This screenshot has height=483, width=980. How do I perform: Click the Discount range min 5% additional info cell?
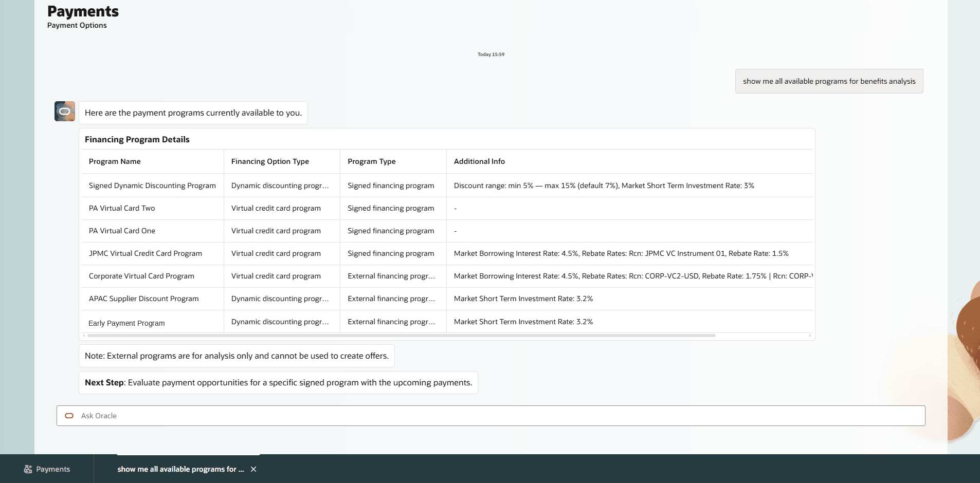coord(630,185)
